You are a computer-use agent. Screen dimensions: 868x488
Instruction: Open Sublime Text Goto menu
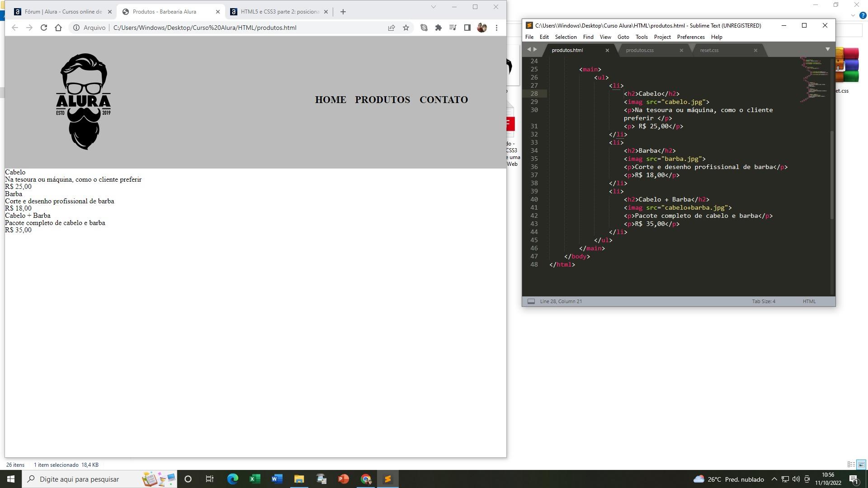point(623,37)
